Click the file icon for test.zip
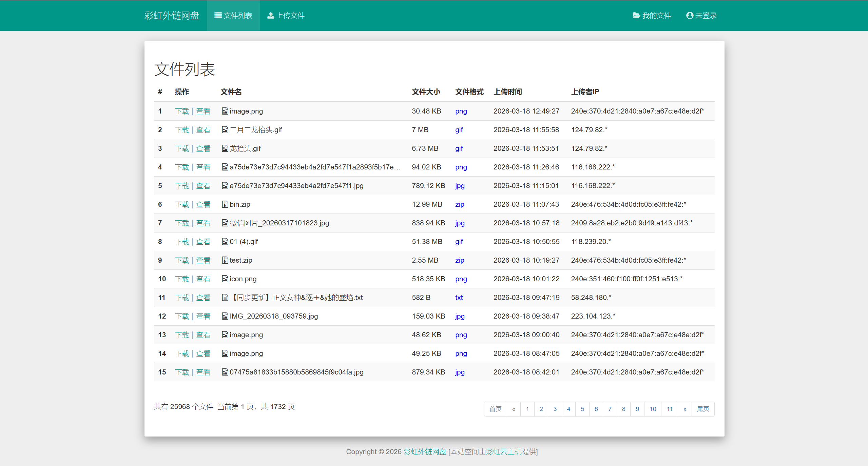The image size is (868, 466). pyautogui.click(x=225, y=260)
